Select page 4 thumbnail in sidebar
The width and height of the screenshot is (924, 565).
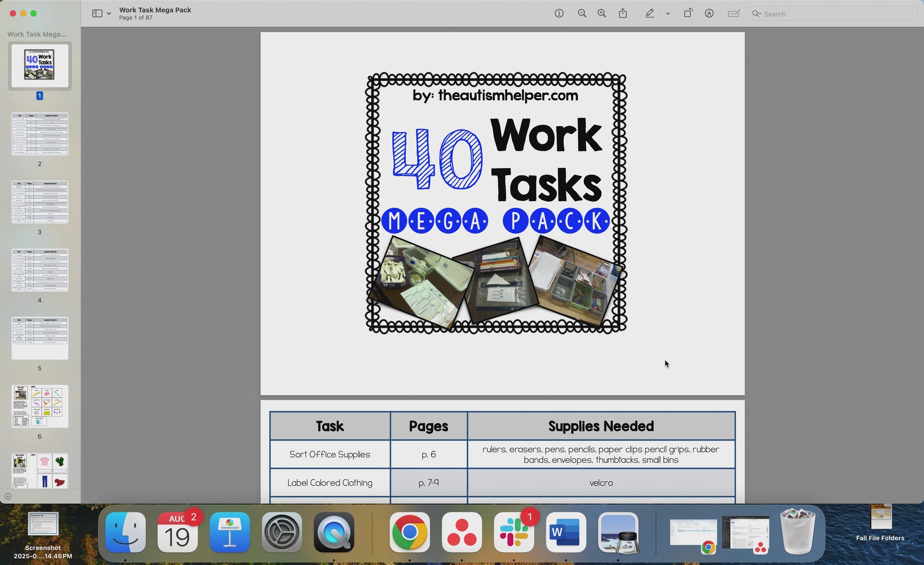click(x=40, y=270)
